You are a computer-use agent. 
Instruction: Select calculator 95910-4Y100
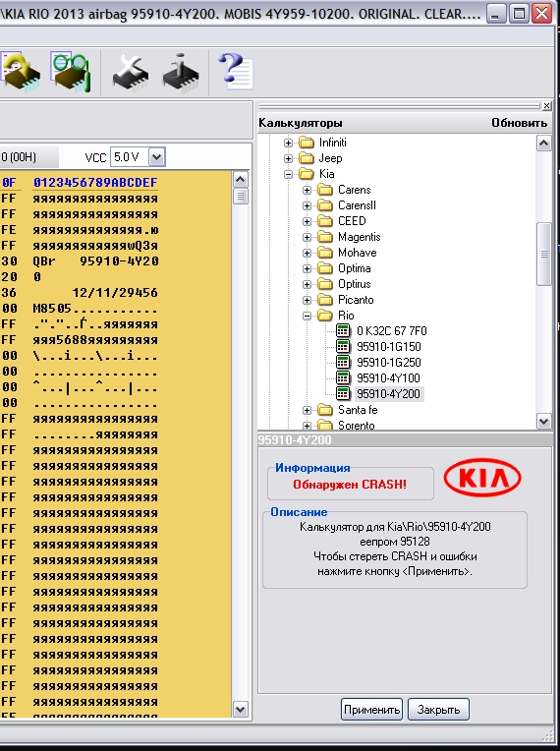tap(388, 378)
